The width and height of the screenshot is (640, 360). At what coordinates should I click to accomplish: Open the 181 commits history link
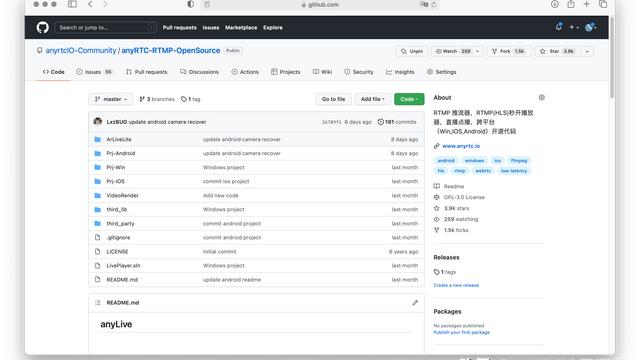pyautogui.click(x=397, y=122)
